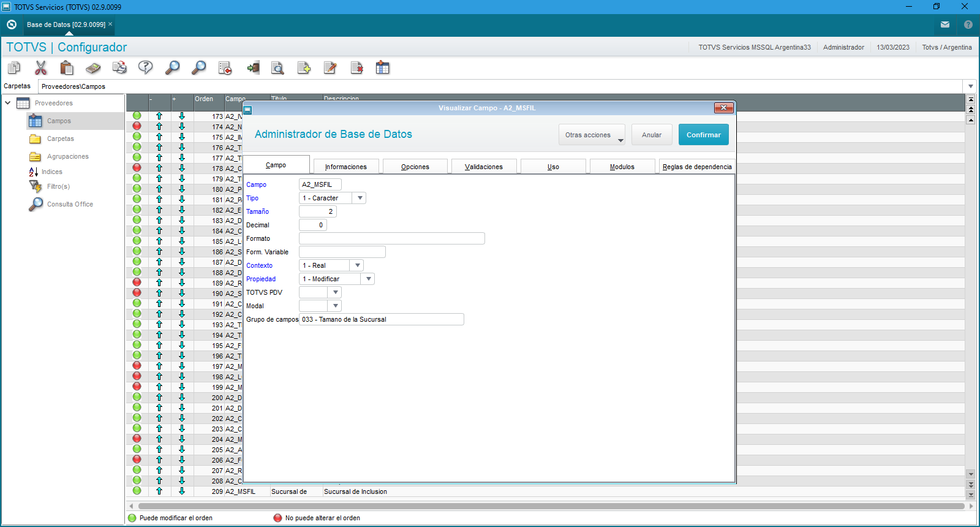The image size is (980, 527).
Task: Click the table import icon in toolbar
Action: coord(383,67)
